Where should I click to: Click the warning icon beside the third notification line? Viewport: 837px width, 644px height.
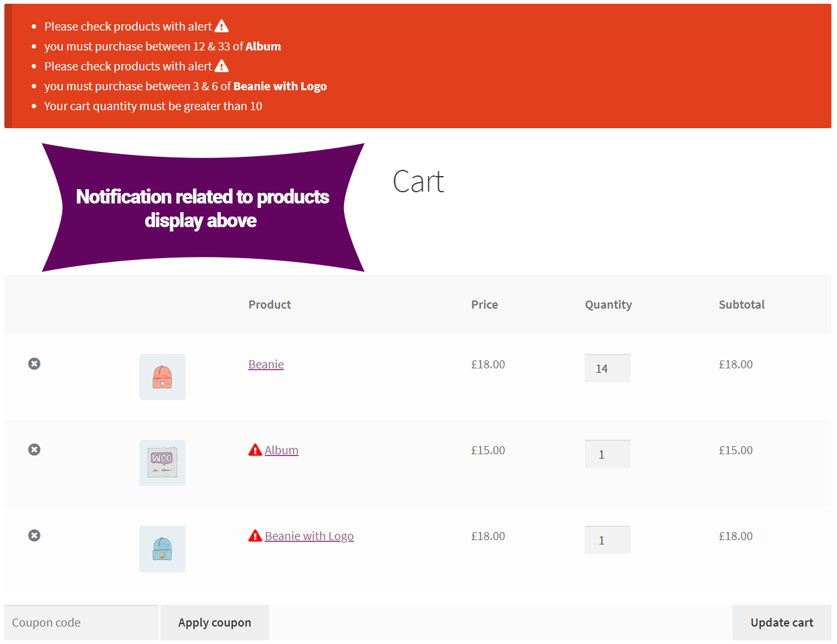(x=222, y=65)
